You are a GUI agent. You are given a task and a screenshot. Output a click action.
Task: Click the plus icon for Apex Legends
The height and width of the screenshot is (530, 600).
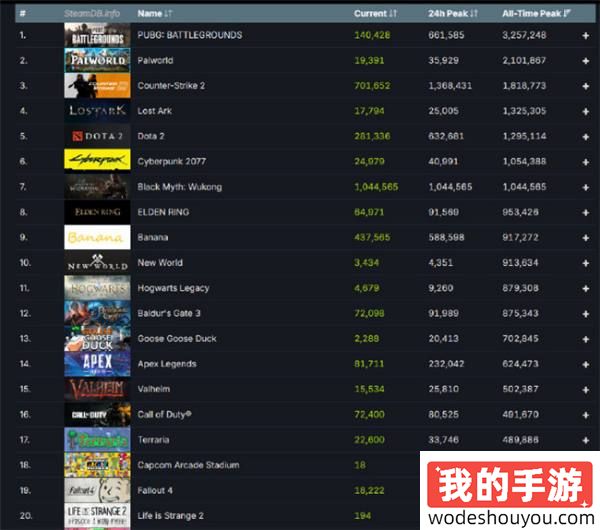click(585, 364)
